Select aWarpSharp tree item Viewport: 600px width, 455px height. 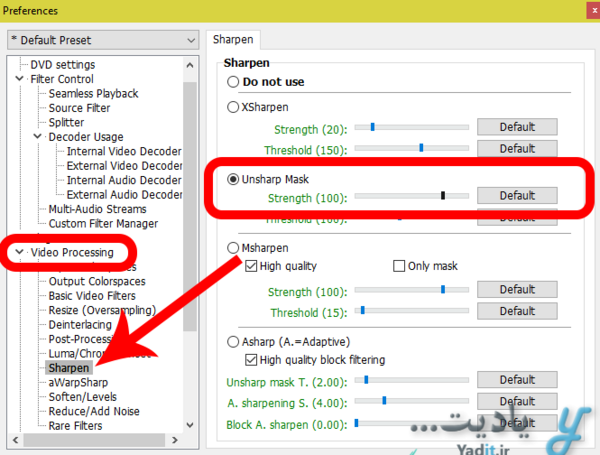[x=78, y=382]
